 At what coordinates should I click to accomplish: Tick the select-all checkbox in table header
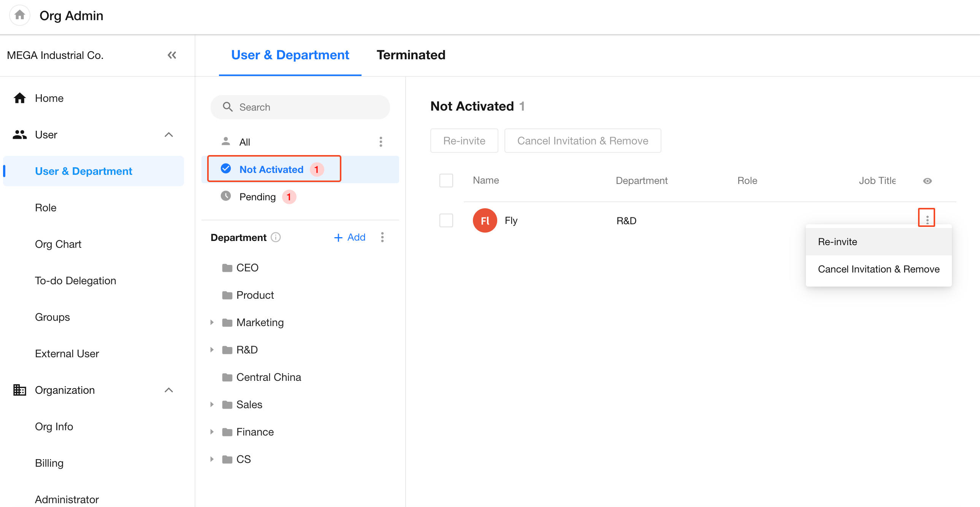pyautogui.click(x=446, y=181)
